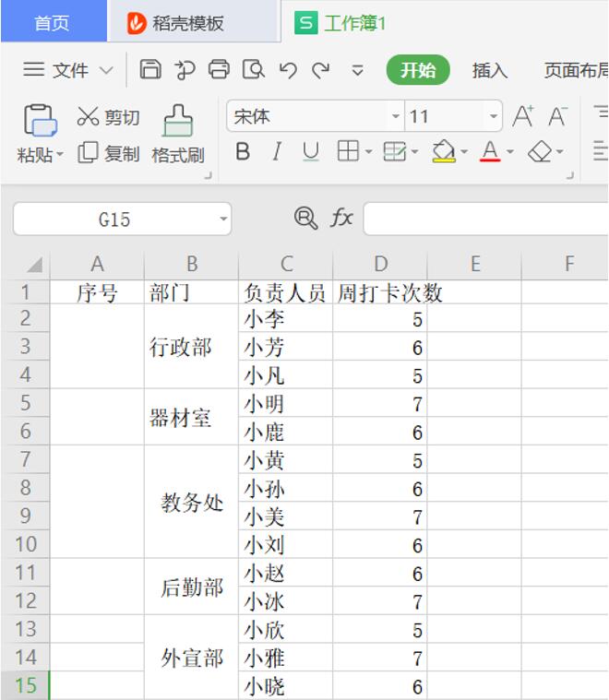Select the cell containing 小李
The image size is (609, 700).
(285, 319)
